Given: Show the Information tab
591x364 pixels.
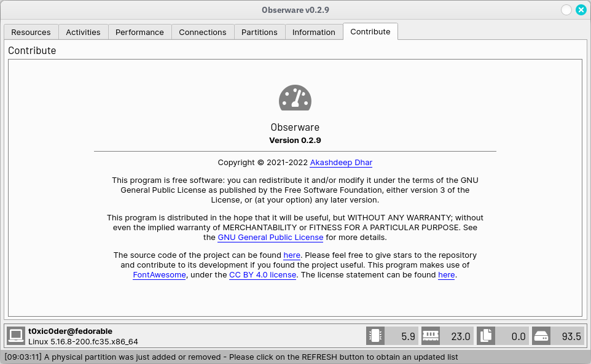Looking at the screenshot, I should click(313, 32).
